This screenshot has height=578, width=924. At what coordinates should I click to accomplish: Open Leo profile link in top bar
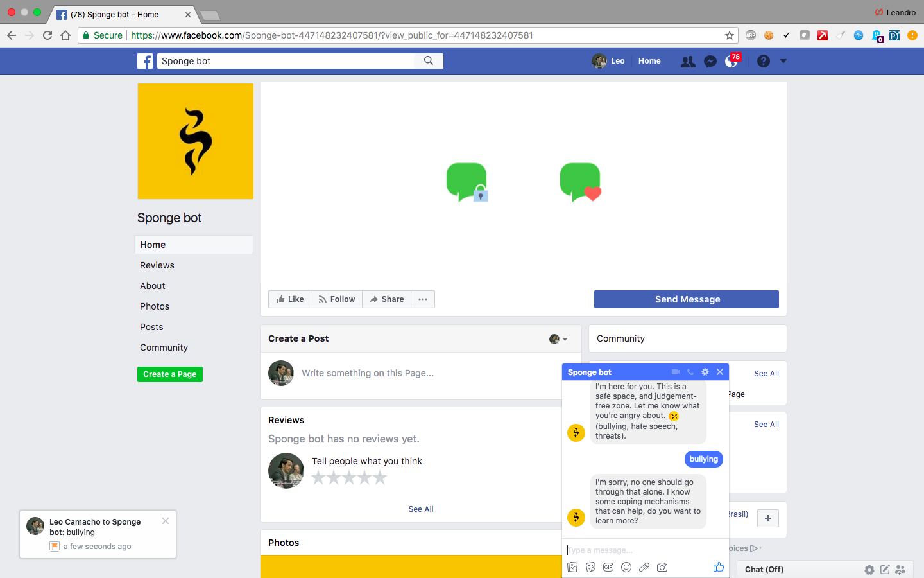coord(608,61)
